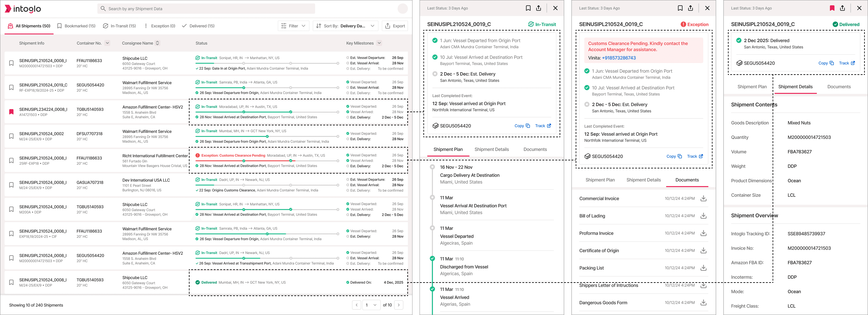Open the page number dropdown

point(371,305)
